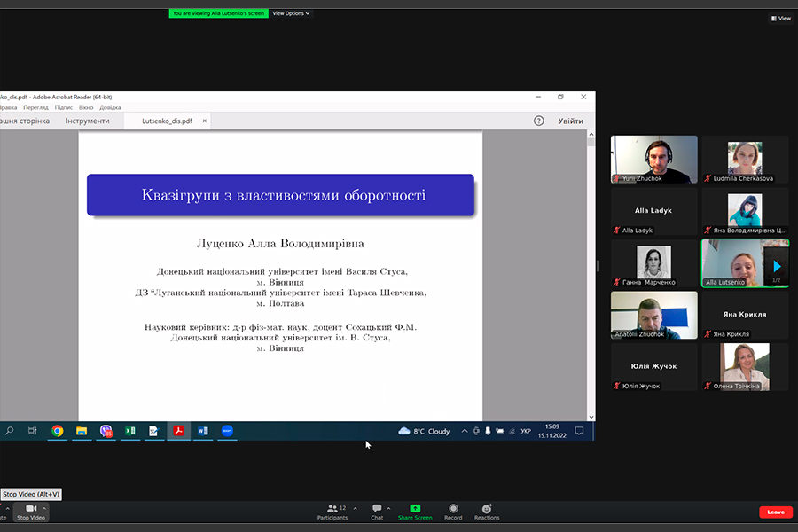Expand the View Options dropdown

coord(291,13)
